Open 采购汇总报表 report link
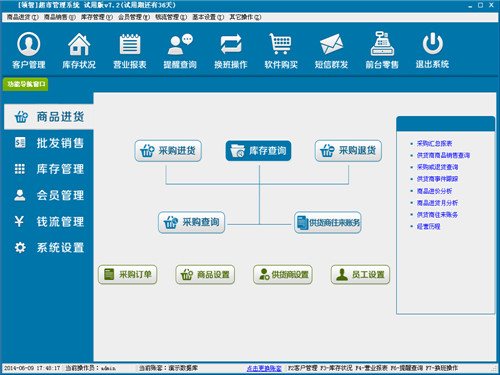Viewport: 500px width, 375px height. 434,143
